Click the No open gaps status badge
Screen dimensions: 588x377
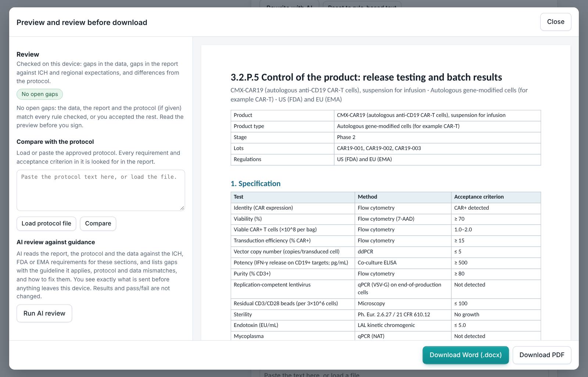40,94
